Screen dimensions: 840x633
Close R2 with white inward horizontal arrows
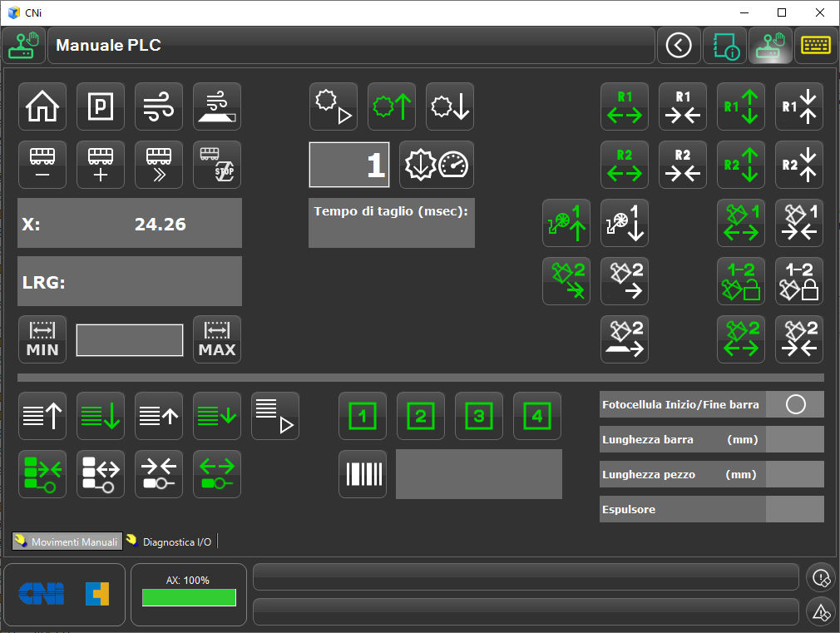683,165
